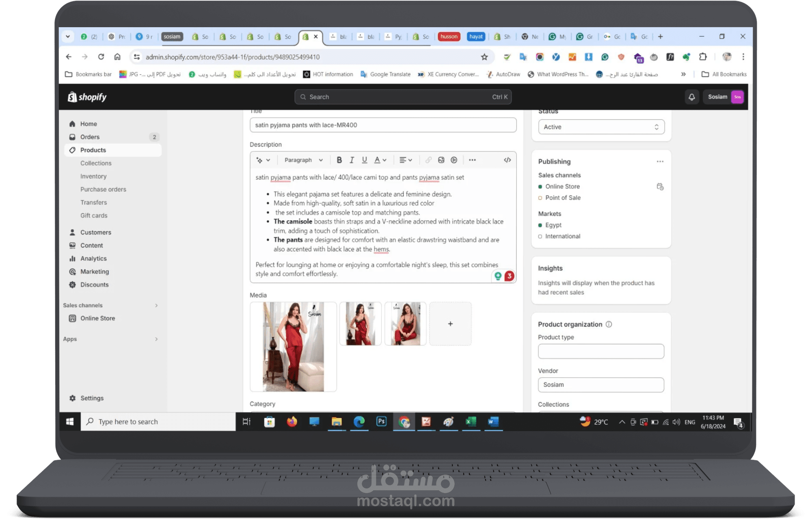Open Photoshop from the Windows taskbar
Viewport: 812px width, 520px height.
(381, 422)
